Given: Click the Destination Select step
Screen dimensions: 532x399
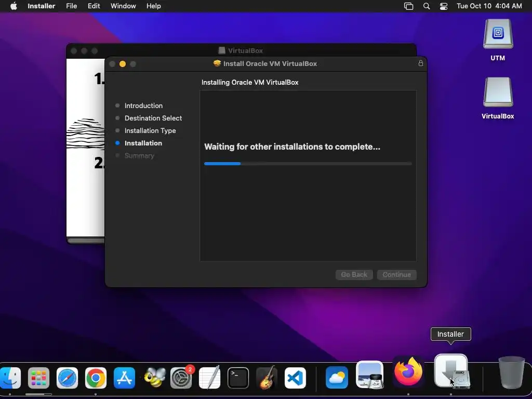Looking at the screenshot, I should (x=153, y=118).
